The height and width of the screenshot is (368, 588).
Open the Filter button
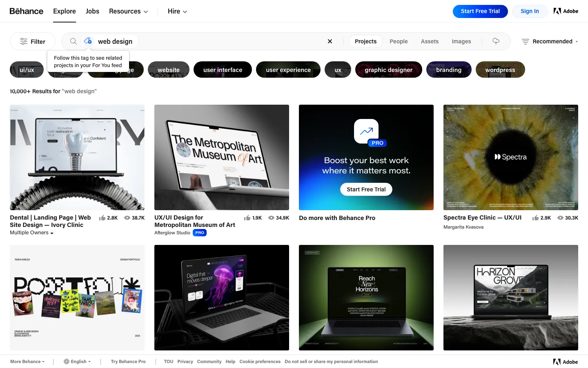tap(33, 41)
